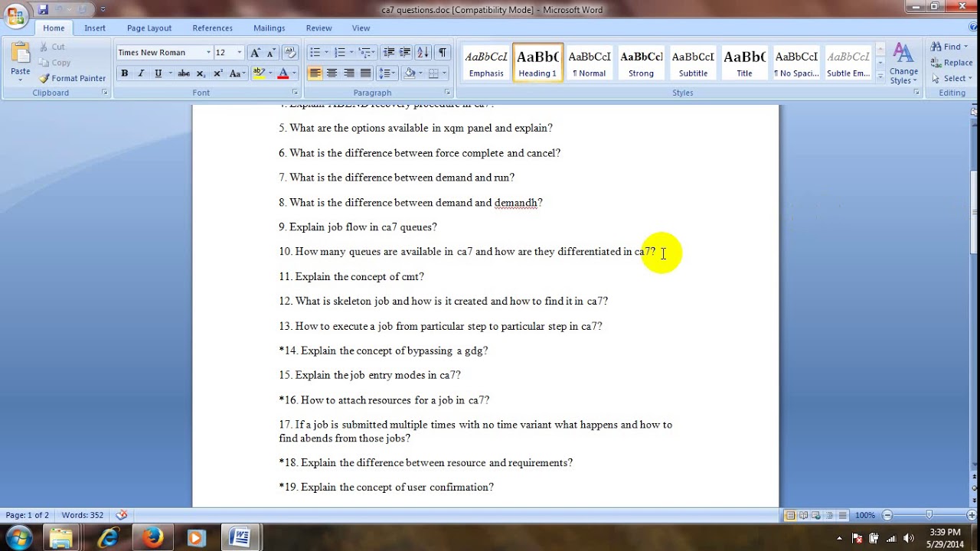Apply the Strong style
This screenshot has height=551, width=980.
pyautogui.click(x=641, y=63)
